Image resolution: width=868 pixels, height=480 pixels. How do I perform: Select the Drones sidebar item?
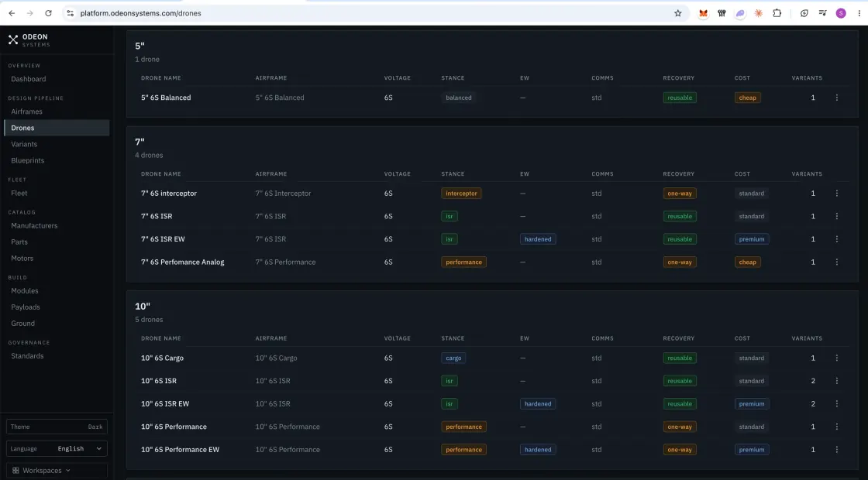coord(57,128)
